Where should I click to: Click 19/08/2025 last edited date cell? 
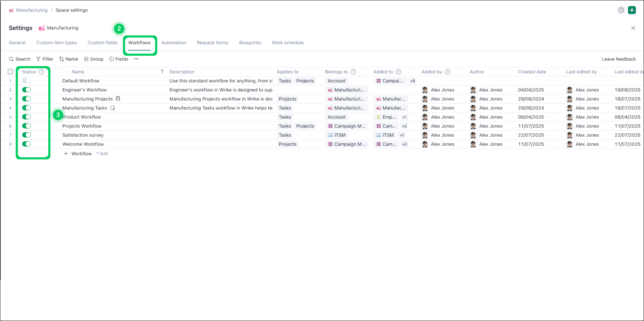click(627, 90)
